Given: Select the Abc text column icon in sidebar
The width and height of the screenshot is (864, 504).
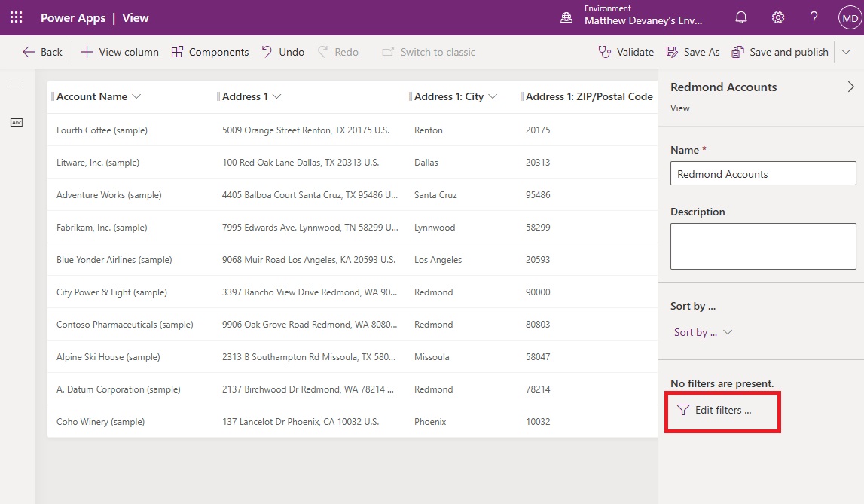Looking at the screenshot, I should 17,121.
